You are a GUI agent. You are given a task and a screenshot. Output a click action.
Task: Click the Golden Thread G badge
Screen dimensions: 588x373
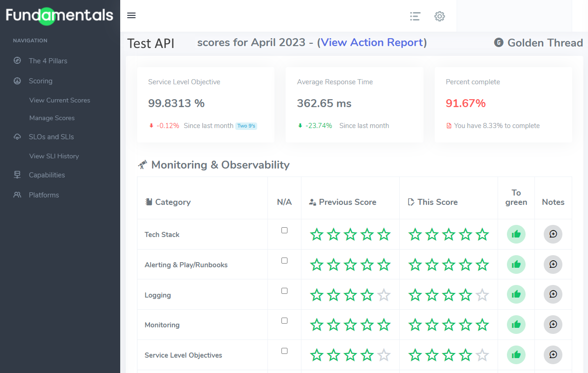498,42
